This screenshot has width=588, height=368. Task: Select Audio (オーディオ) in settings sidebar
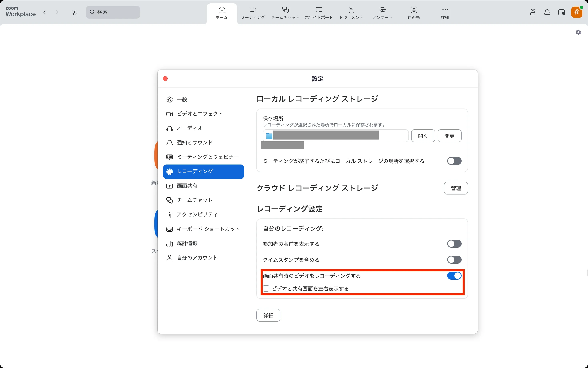189,128
